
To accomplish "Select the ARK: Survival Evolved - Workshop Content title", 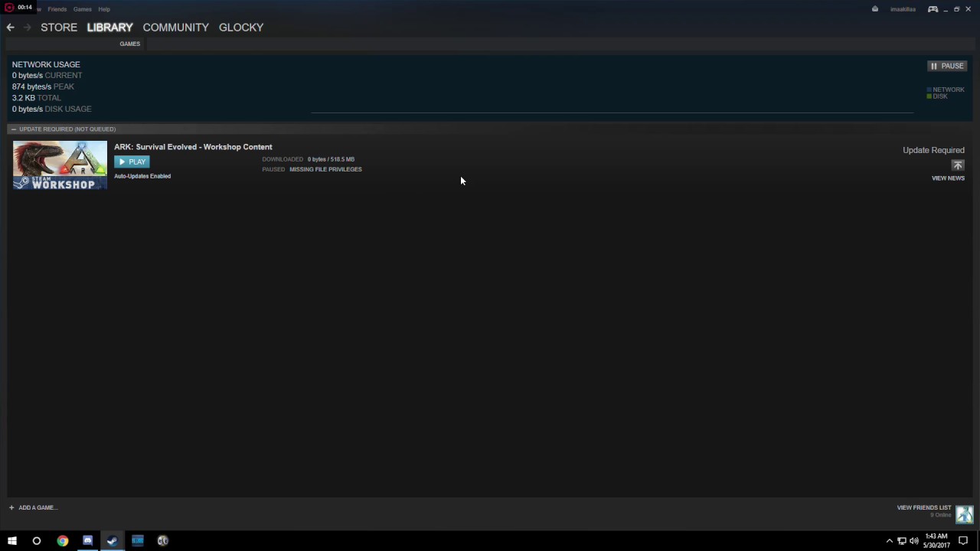I will click(193, 147).
